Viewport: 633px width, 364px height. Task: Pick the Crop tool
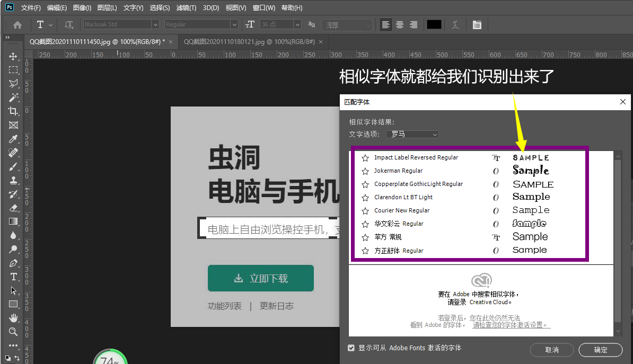pyautogui.click(x=13, y=111)
